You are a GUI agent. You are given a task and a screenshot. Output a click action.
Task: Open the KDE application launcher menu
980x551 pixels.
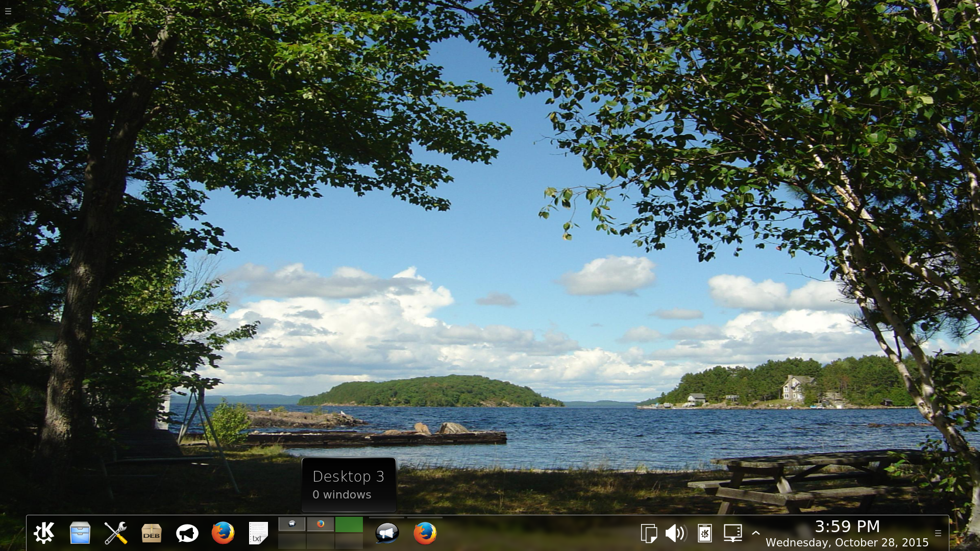(44, 533)
